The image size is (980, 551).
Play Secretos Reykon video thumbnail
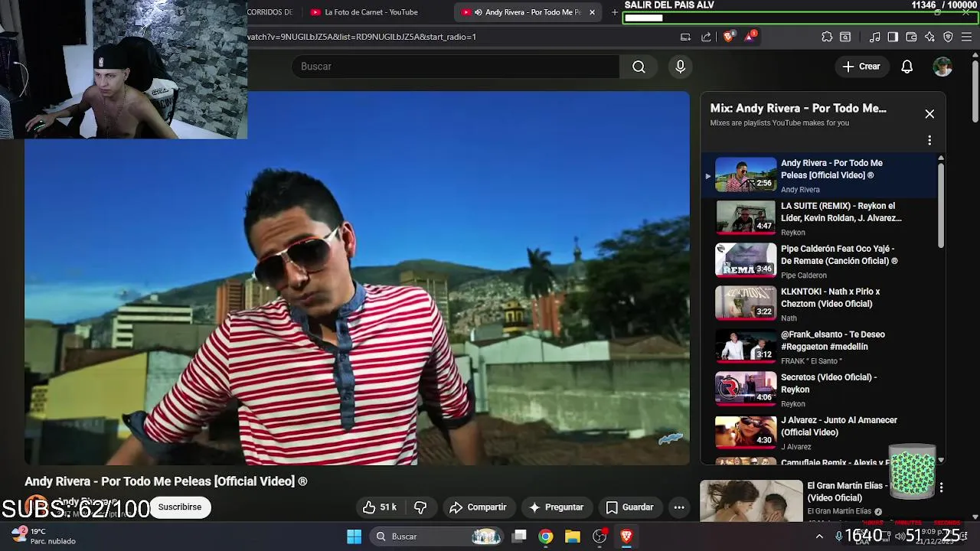[x=746, y=390]
